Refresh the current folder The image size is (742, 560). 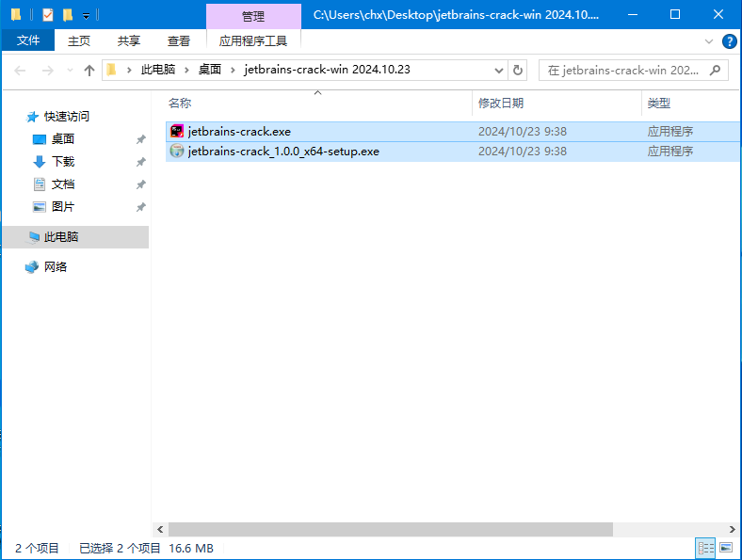518,71
